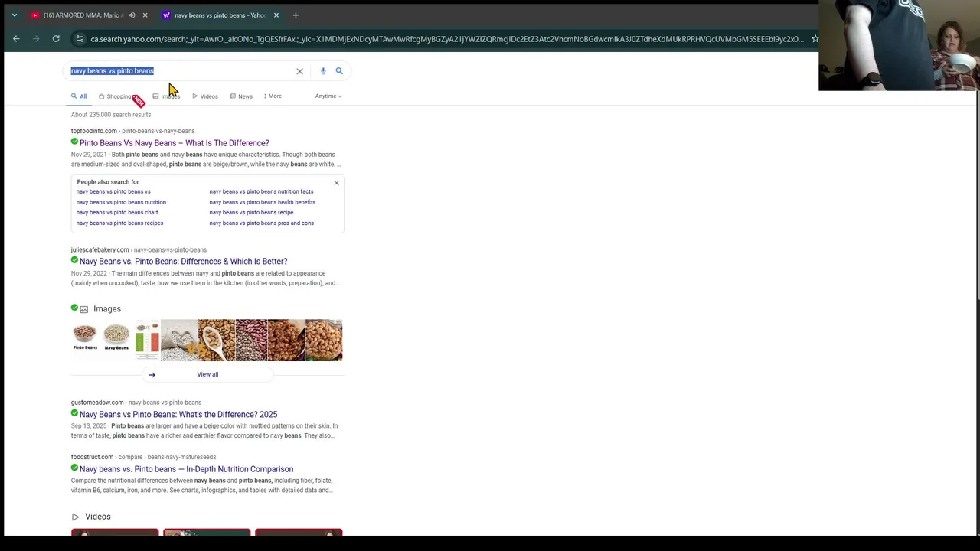
Task: Search navy beans vs pinto beans recipes
Action: (119, 223)
